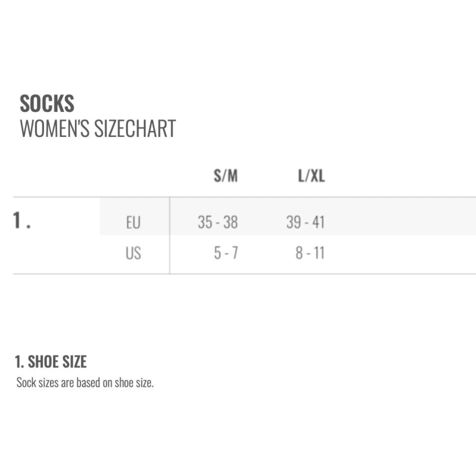Viewport: 476px width, 476px height.
Task: Select the S/M column header
Action: click(x=226, y=176)
